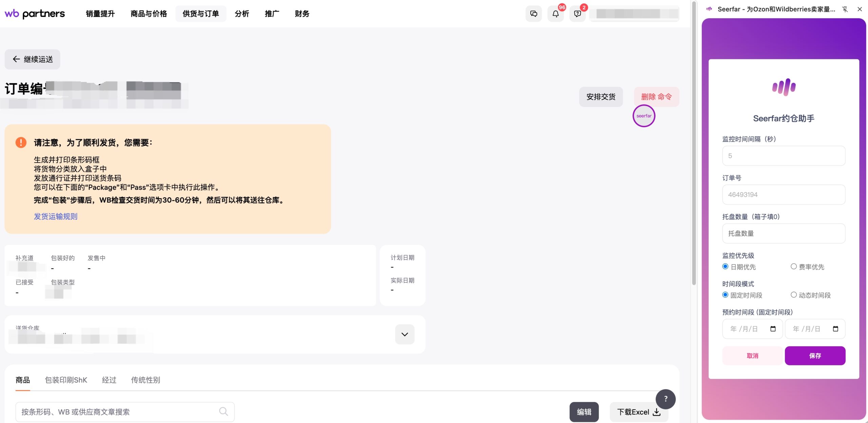Click the 托盘数量 input field
This screenshot has width=868, height=423.
pyautogui.click(x=783, y=233)
